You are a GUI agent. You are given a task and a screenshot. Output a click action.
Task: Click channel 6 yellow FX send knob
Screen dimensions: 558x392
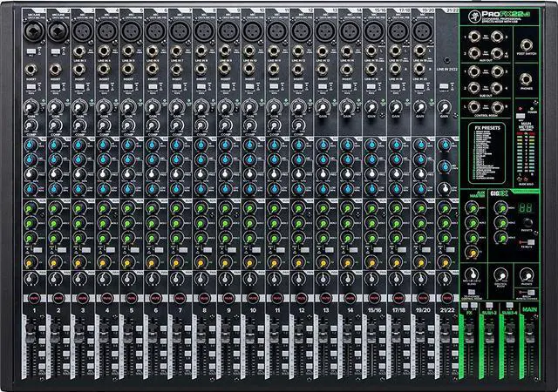152,263
